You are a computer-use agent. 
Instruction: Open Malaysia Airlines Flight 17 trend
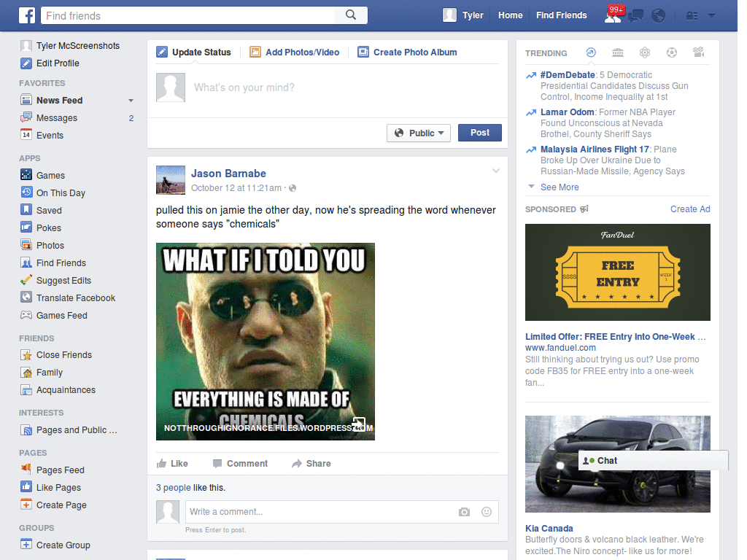pos(595,149)
